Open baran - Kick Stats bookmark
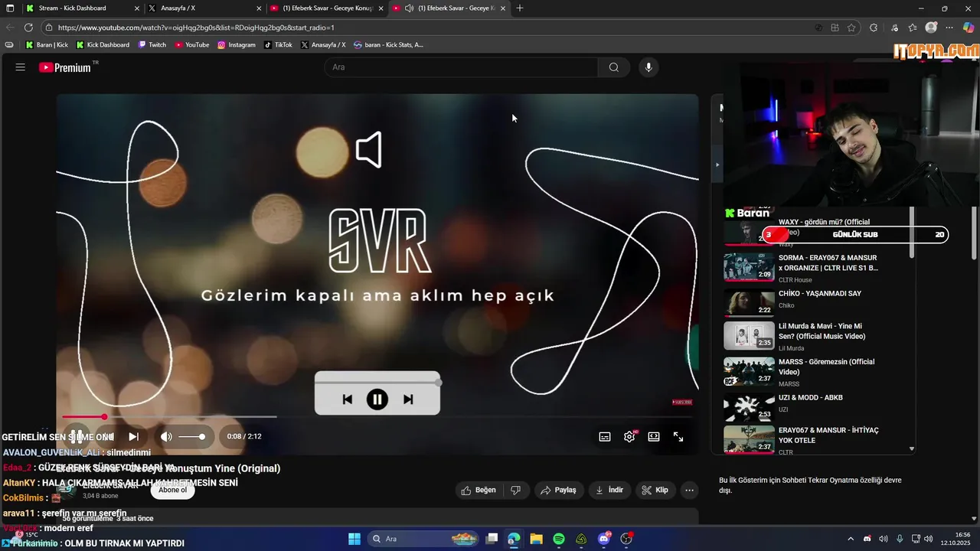The height and width of the screenshot is (551, 980). [x=388, y=45]
